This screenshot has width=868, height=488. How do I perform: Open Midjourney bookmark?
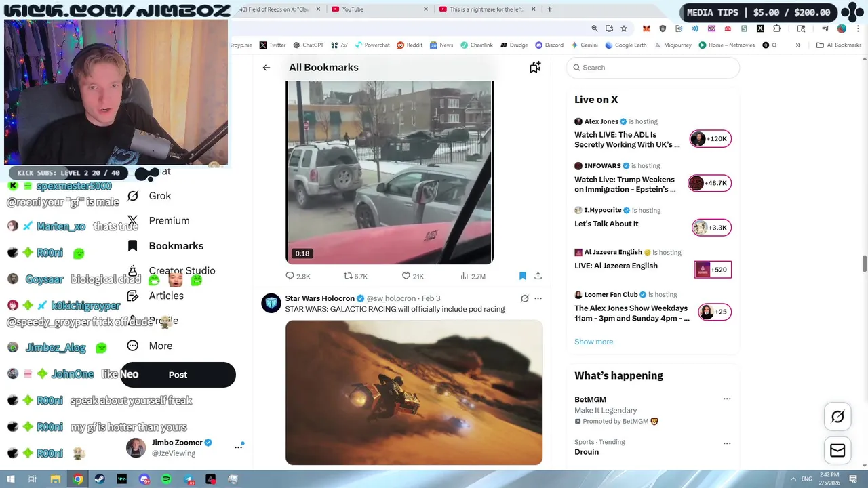pos(672,45)
